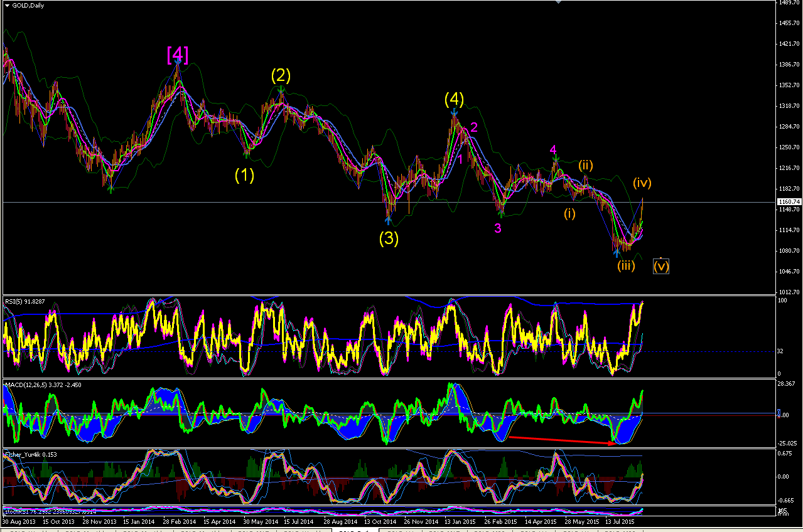Click price axis level 1012.70

(790, 292)
